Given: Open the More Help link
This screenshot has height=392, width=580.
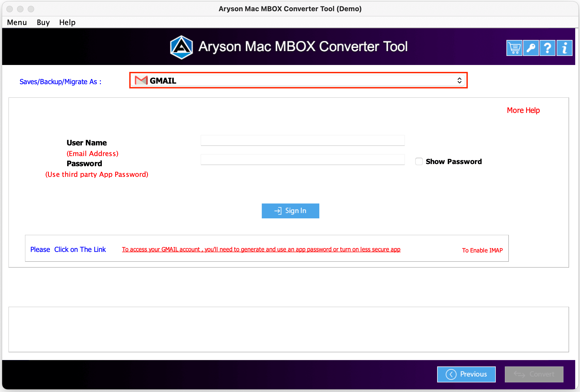Looking at the screenshot, I should click(x=523, y=110).
